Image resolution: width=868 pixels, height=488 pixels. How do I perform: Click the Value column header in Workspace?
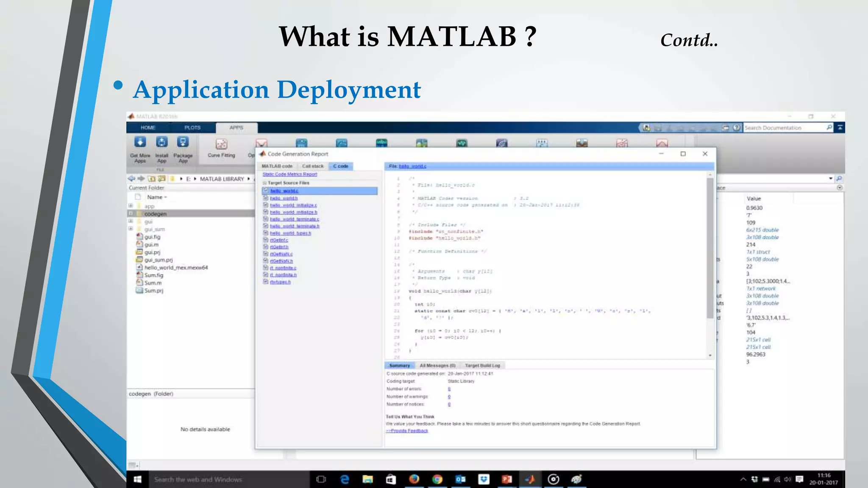pyautogui.click(x=754, y=198)
